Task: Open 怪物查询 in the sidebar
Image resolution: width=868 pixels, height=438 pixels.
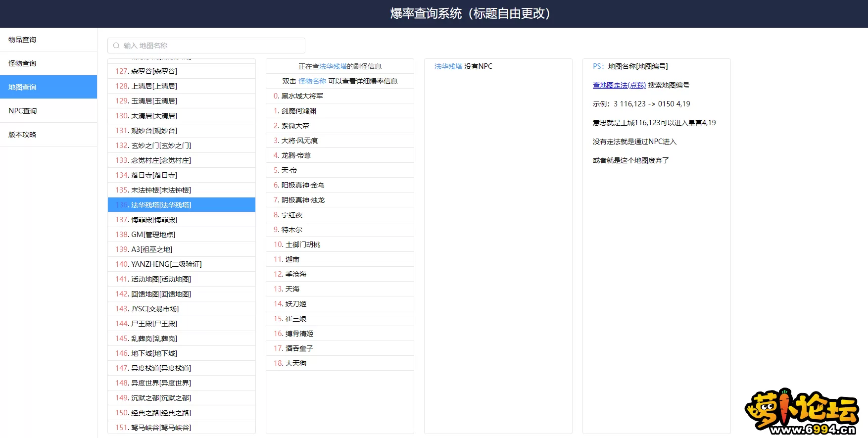Action: pyautogui.click(x=48, y=63)
